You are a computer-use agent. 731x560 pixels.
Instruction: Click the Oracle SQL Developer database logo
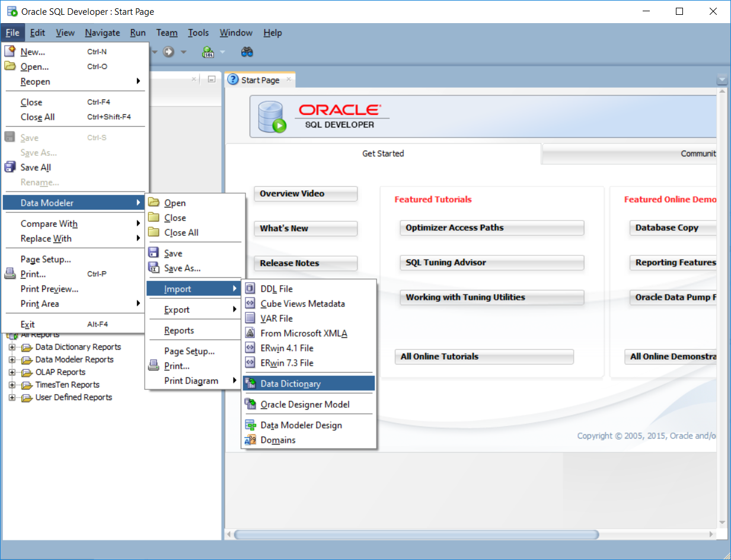pos(273,117)
